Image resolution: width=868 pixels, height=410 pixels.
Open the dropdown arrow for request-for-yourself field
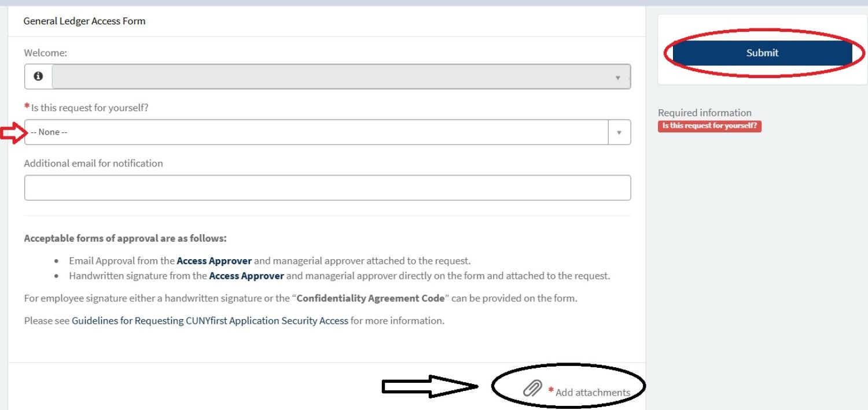pos(619,132)
